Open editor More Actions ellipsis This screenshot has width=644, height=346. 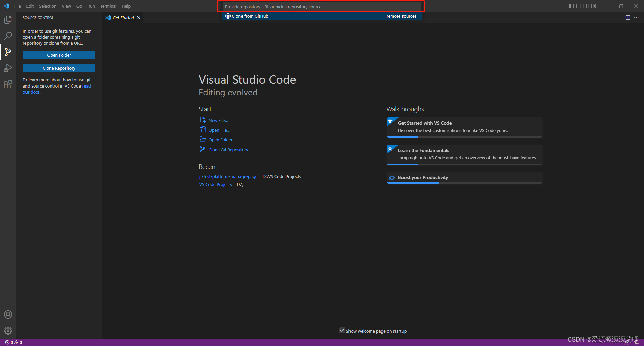pyautogui.click(x=636, y=18)
